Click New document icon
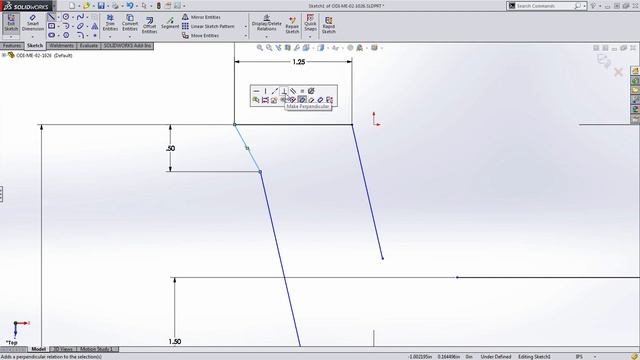Image resolution: width=640 pixels, height=360 pixels. coord(72,6)
